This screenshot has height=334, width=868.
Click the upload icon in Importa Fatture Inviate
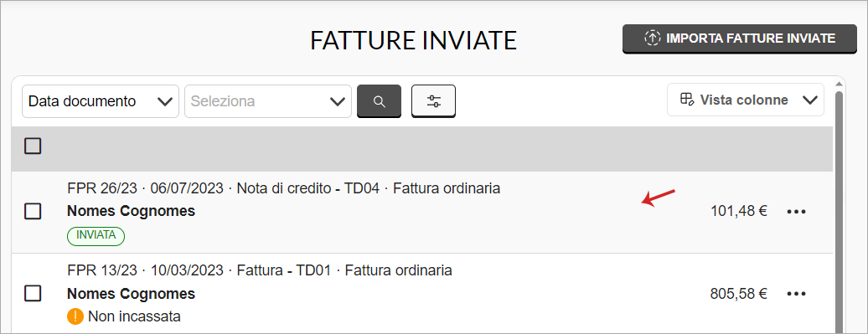653,39
